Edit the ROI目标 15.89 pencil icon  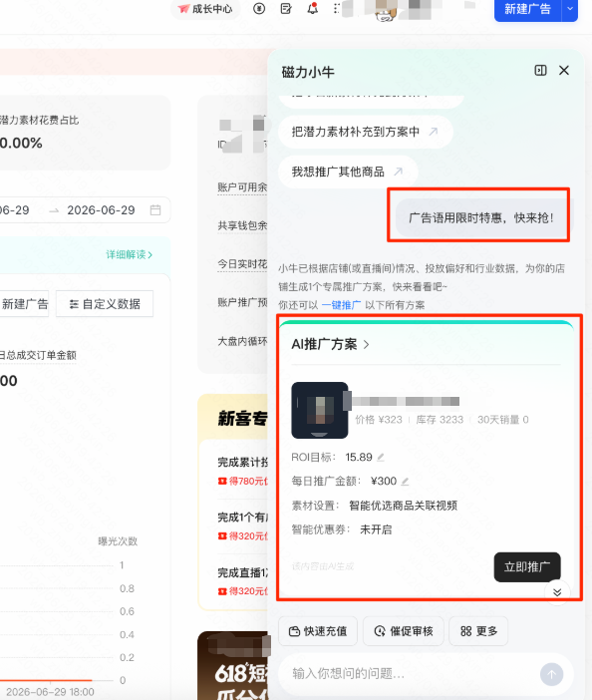click(x=381, y=457)
